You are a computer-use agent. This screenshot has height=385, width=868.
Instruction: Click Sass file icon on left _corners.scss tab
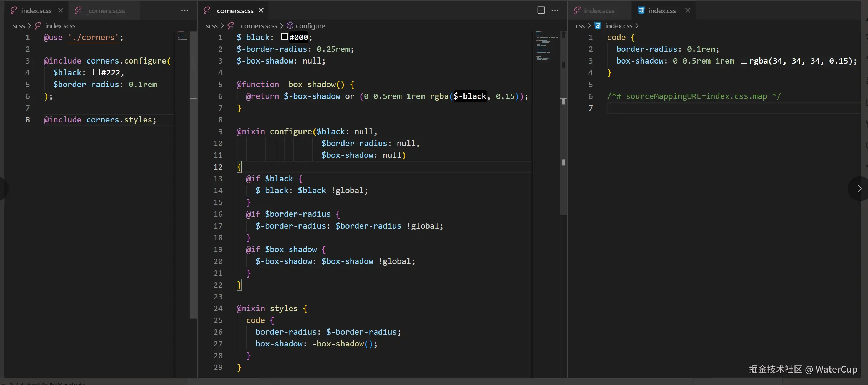tap(78, 10)
